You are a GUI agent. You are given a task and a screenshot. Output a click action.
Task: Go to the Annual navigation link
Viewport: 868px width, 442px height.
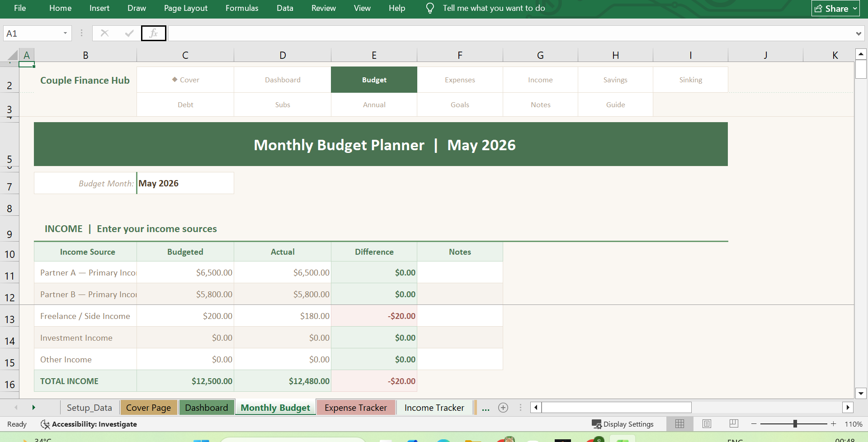374,105
